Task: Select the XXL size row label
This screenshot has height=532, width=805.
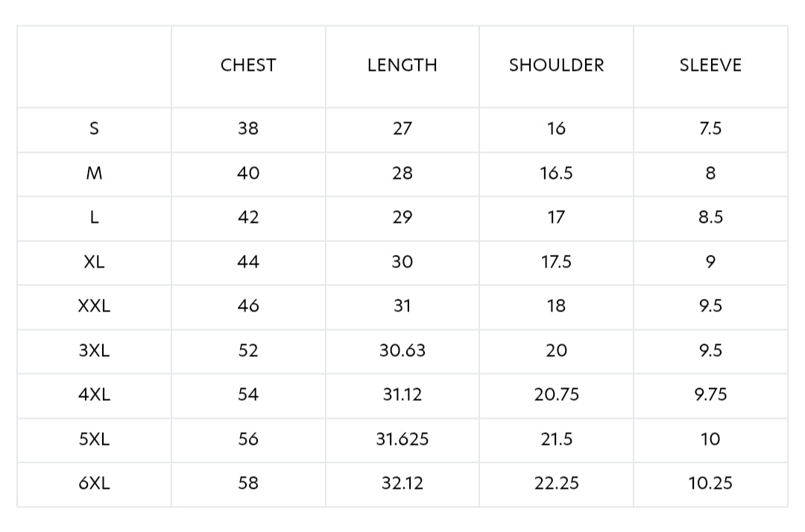Action: point(94,306)
